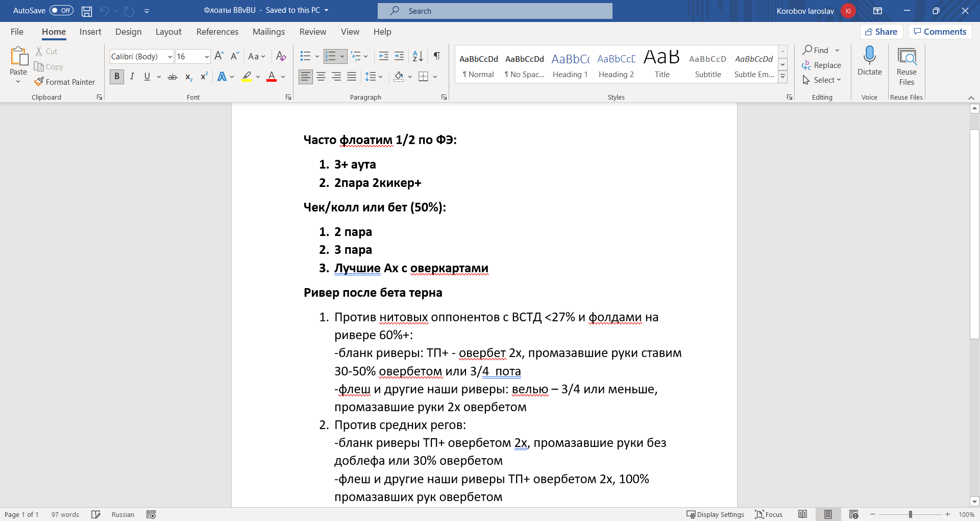This screenshot has width=980, height=521.
Task: Click Focus mode in status bar
Action: tap(769, 514)
